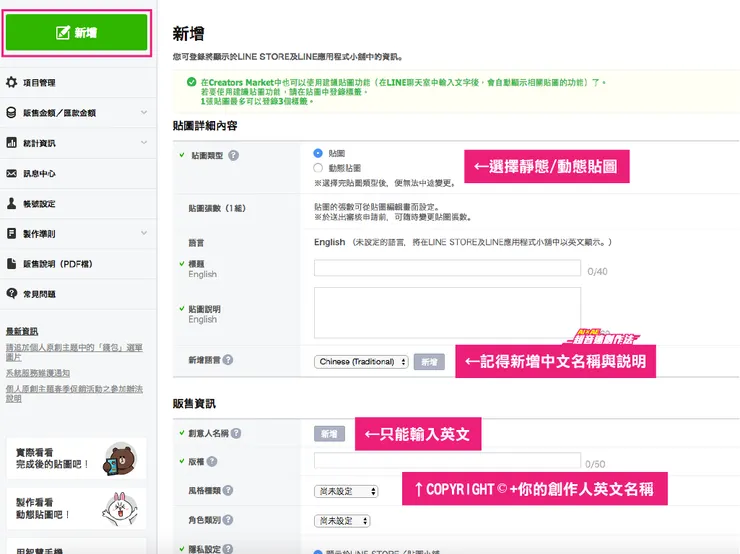Click the person icon beside 帳號設定
Screen dimensions: 740x554
pyautogui.click(x=11, y=203)
